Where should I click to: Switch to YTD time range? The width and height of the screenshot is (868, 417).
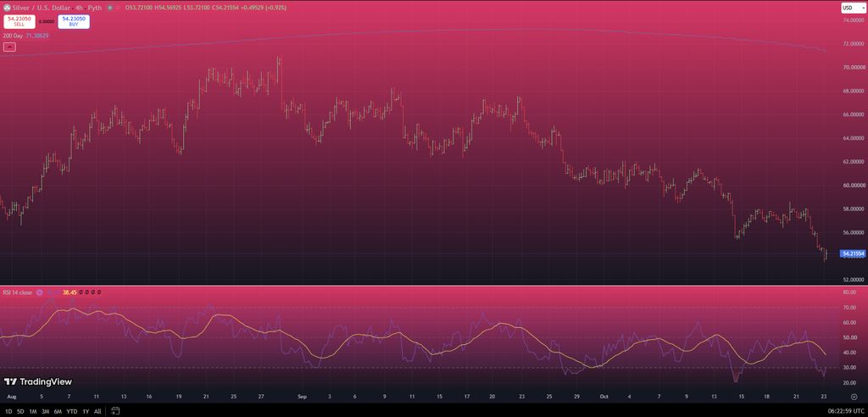71,411
